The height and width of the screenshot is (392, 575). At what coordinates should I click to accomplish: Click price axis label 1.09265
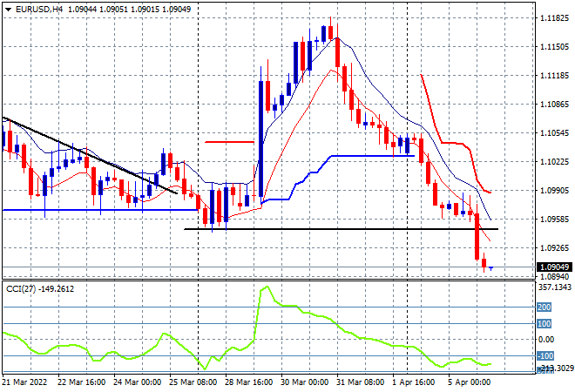coord(554,248)
